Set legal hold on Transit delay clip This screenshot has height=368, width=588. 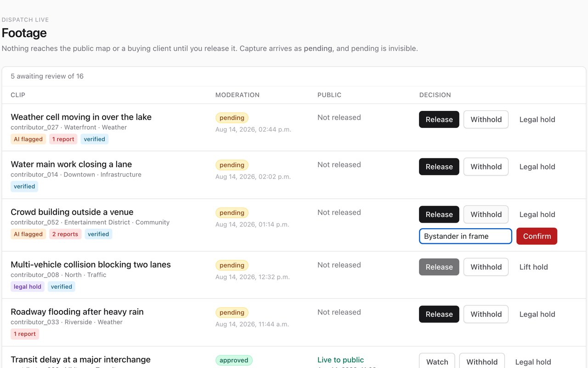[533, 362]
